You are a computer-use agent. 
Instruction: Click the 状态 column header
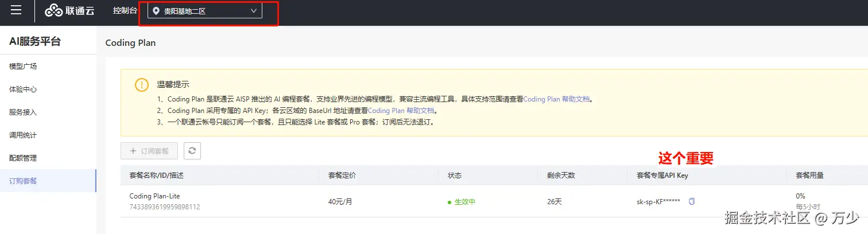coord(455,175)
